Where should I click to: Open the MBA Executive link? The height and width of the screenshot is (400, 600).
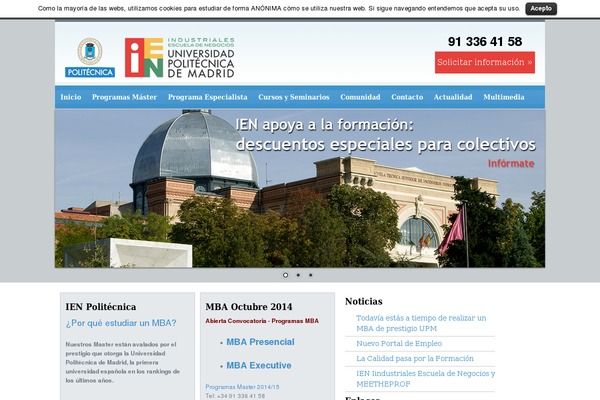[x=259, y=366]
